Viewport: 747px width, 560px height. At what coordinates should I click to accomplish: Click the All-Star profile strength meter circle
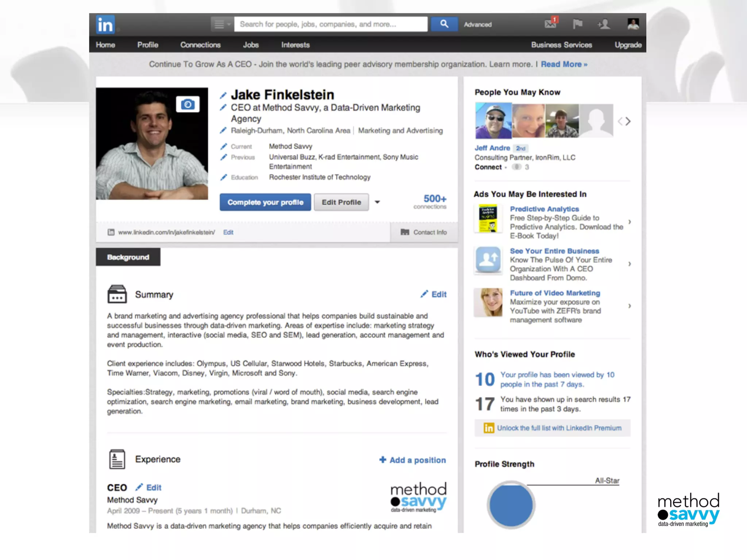point(511,505)
